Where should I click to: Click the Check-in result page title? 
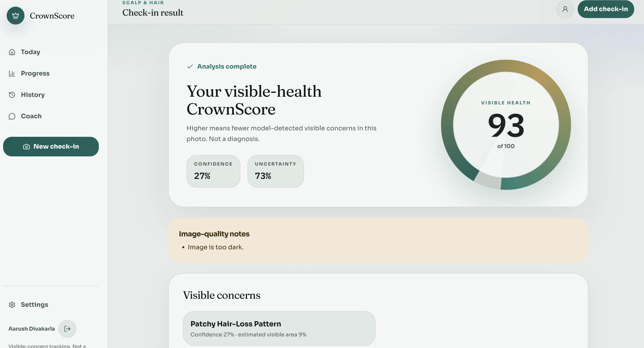(x=153, y=12)
